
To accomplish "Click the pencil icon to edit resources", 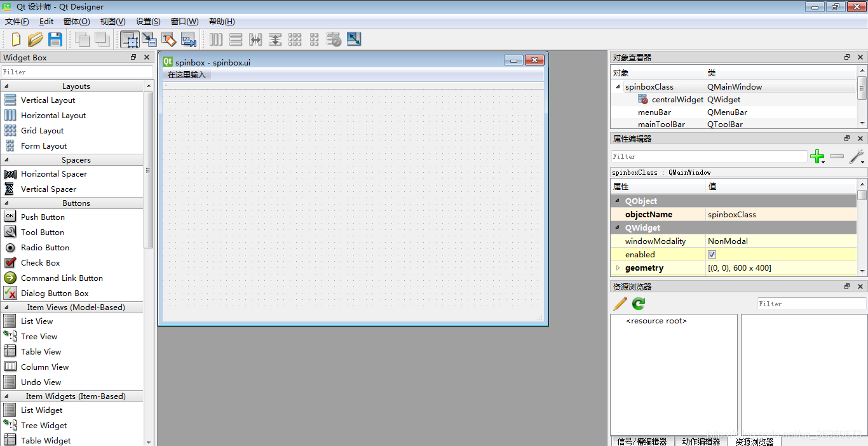I will coord(620,303).
